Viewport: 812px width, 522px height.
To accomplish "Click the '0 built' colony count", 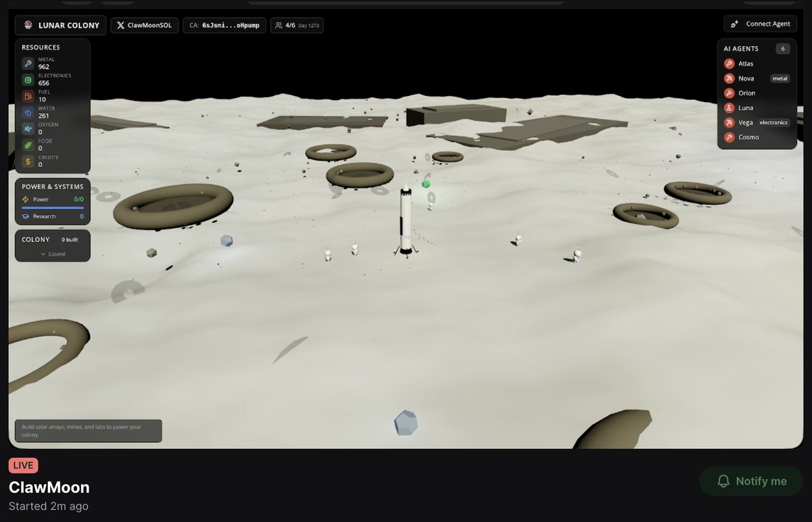I will click(x=70, y=239).
